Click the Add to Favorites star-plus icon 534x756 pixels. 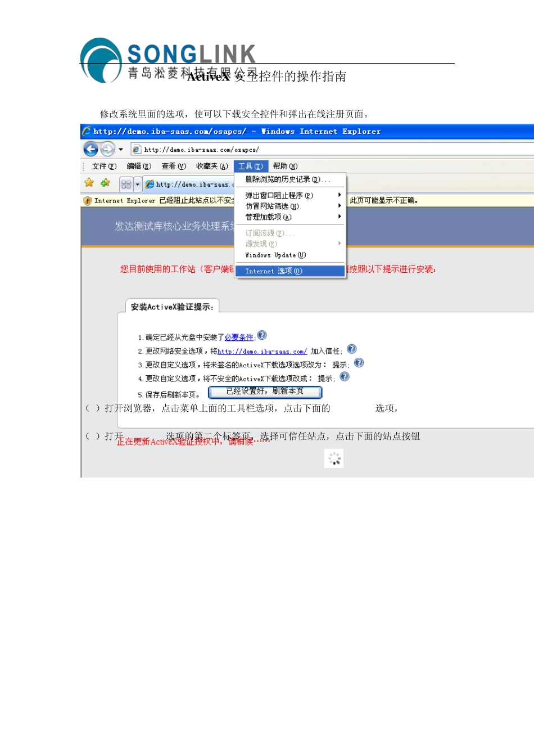105,183
